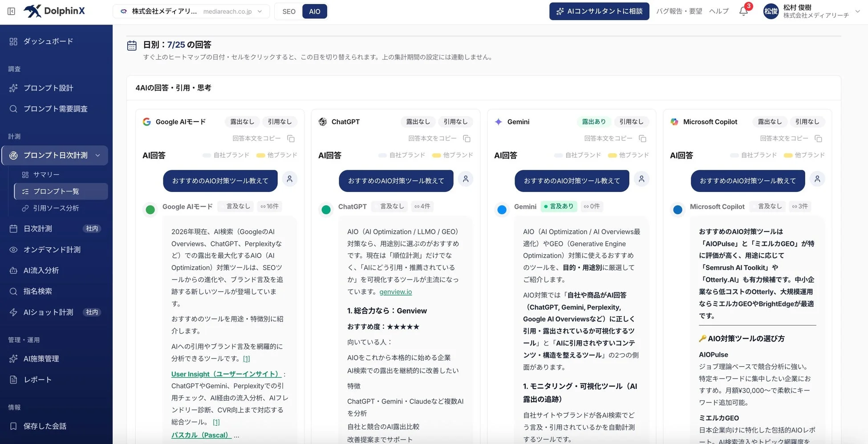Screen dimensions: 868x444
Task: Open the パスカル（Pascal） link
Action: [201, 435]
